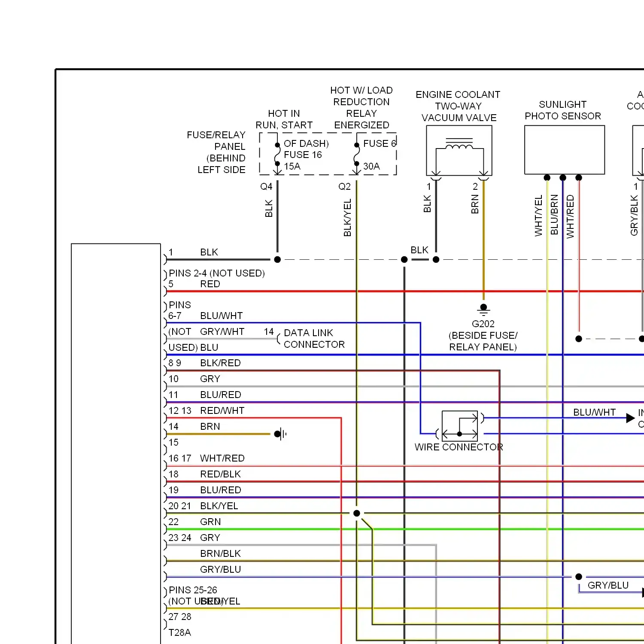Click the ENGINE COOLANT TWO-WAY VACUUM VALVE title

point(458,106)
